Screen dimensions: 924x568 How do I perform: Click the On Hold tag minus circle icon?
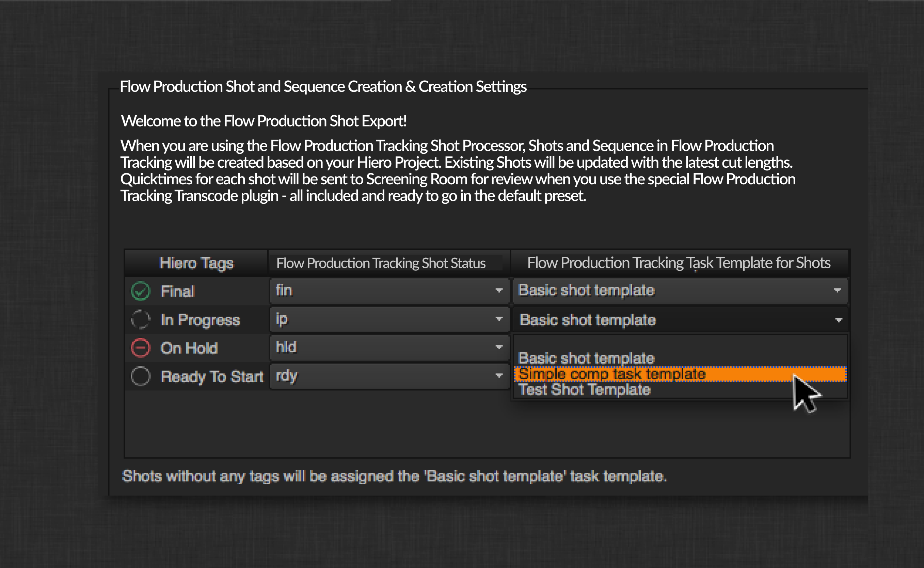141,348
